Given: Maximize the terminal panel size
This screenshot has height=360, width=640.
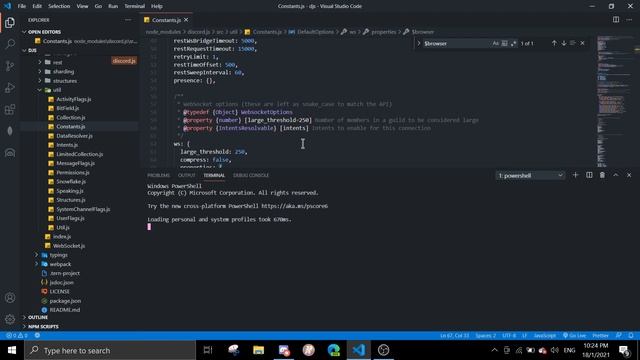Looking at the screenshot, I should [x=616, y=175].
